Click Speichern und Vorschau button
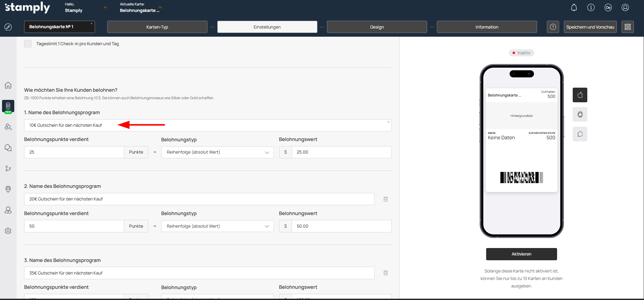This screenshot has height=300, width=644. 590,27
